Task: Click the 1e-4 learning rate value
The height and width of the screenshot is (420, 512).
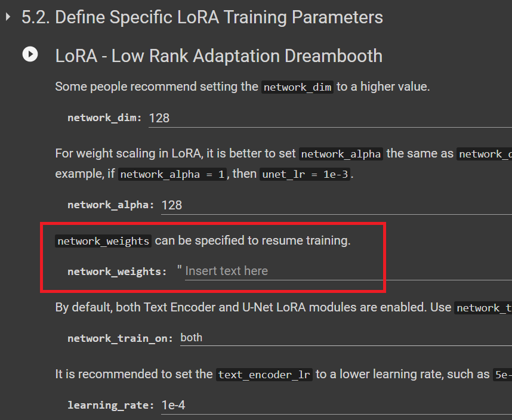Action: coord(172,404)
